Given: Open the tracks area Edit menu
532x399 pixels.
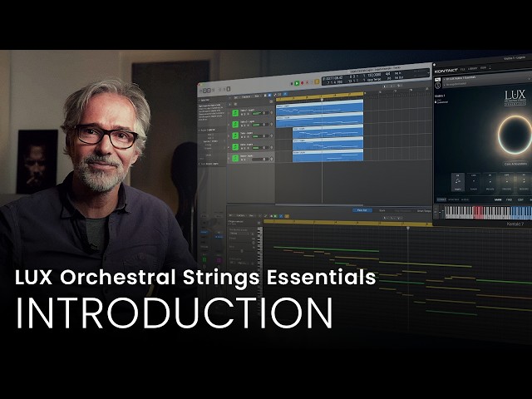Looking at the screenshot, I should tap(236, 97).
